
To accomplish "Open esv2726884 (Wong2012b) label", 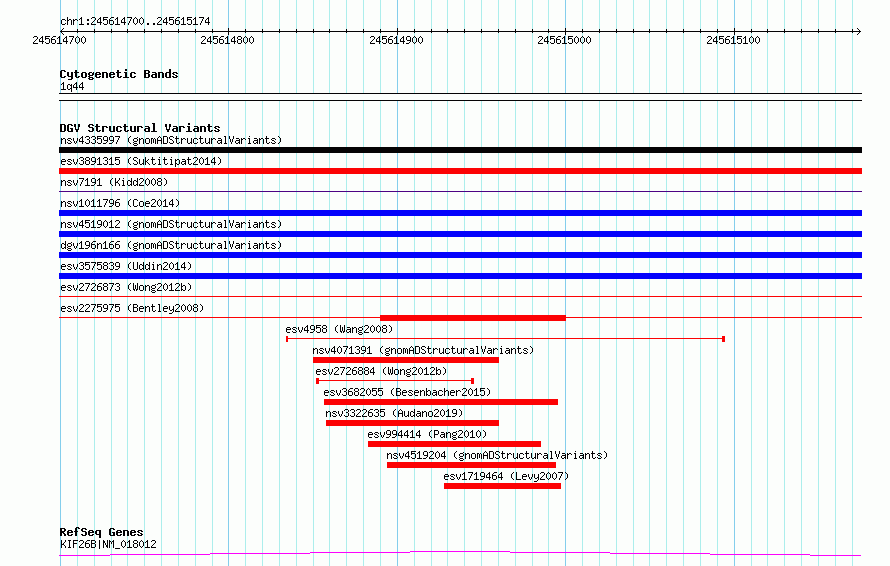I will tap(381, 371).
